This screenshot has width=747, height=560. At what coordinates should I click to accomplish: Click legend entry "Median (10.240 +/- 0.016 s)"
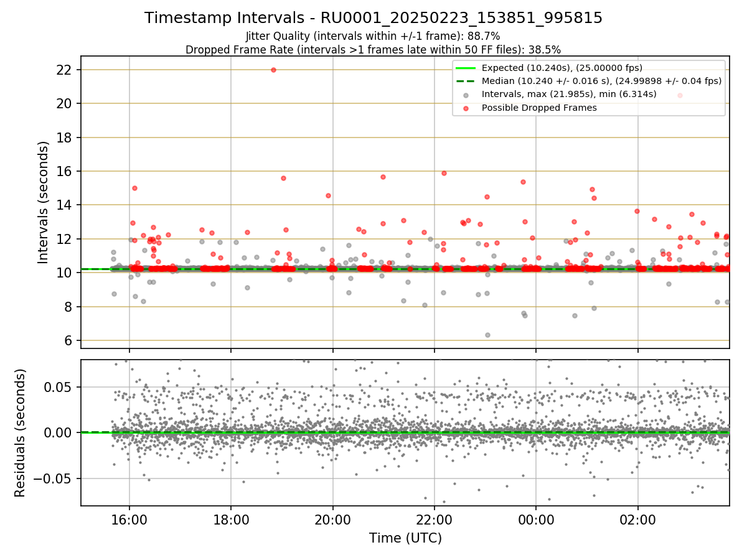point(601,81)
